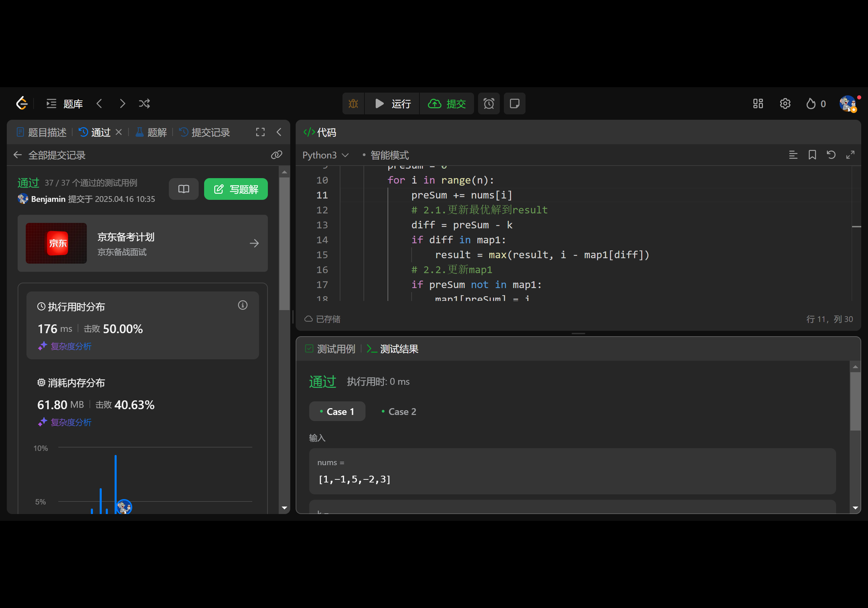
Task: Open the settings gear icon
Action: 785,104
